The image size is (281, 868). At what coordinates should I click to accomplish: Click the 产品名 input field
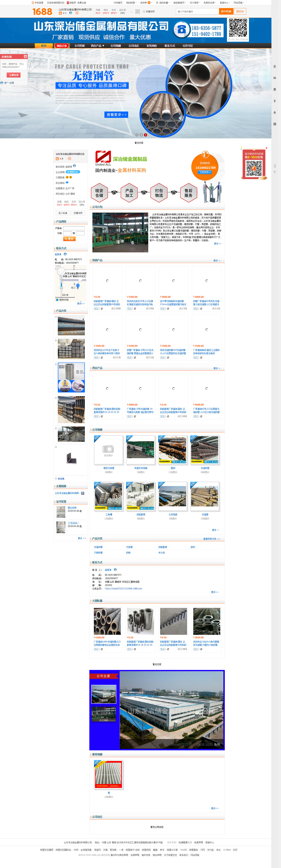(x=74, y=228)
